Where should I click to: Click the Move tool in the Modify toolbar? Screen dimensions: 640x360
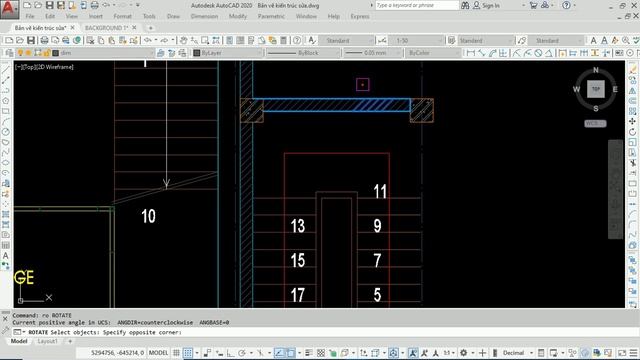(x=632, y=121)
